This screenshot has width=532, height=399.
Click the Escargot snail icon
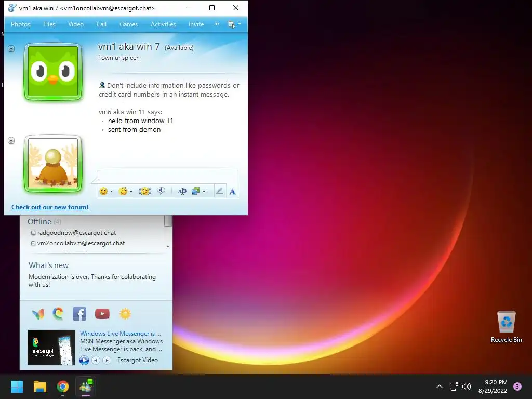point(58,314)
